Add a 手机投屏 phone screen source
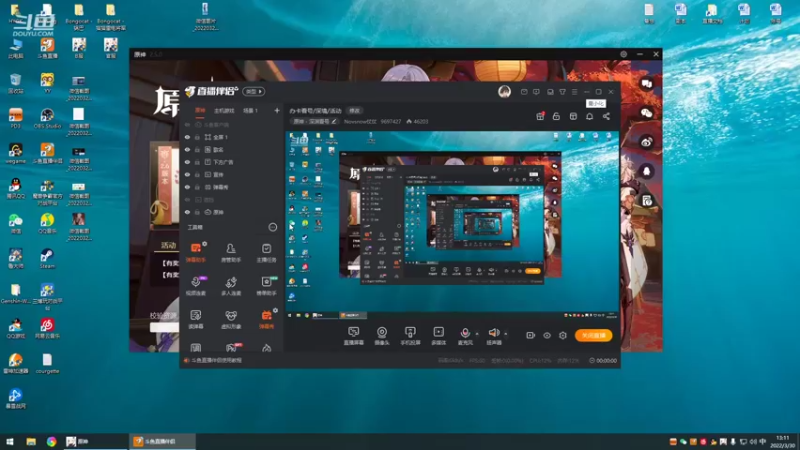This screenshot has height=450, width=800. (x=410, y=336)
